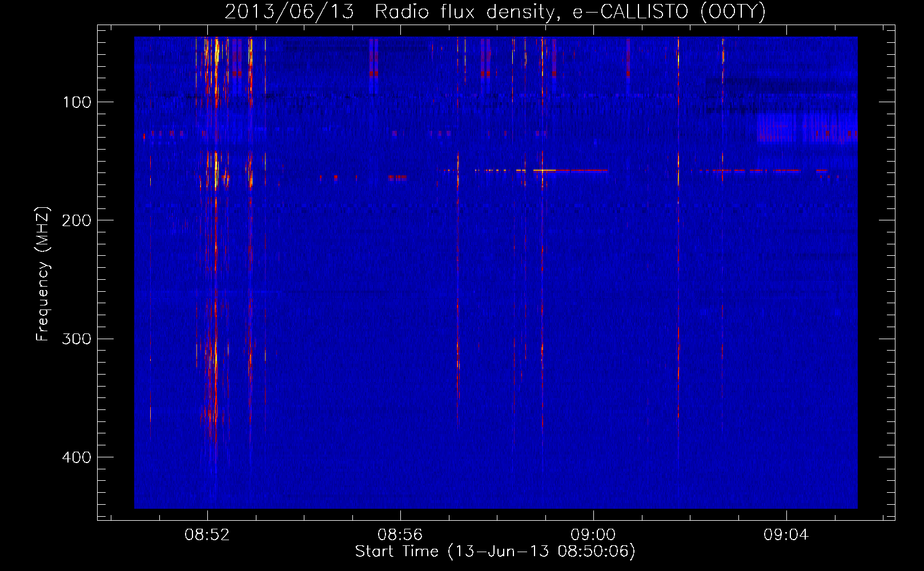Click the 08:56 time tick label
Viewport: 924px width, 571px height.
click(x=400, y=535)
